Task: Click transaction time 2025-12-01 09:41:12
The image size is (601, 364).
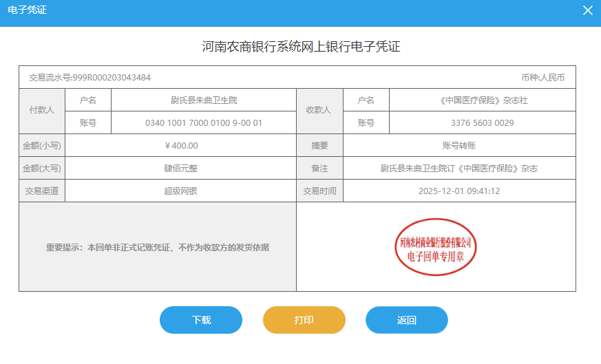Action: [x=459, y=191]
